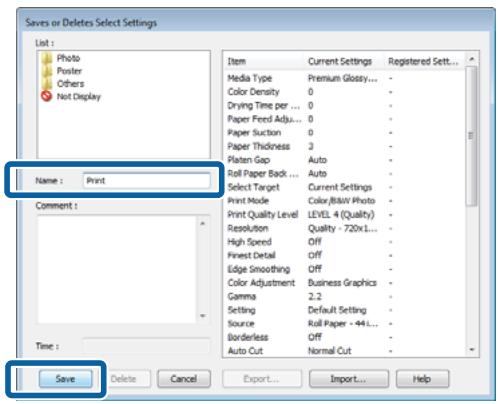498x404 pixels.
Task: Click the red Not Display icon
Action: [x=47, y=96]
